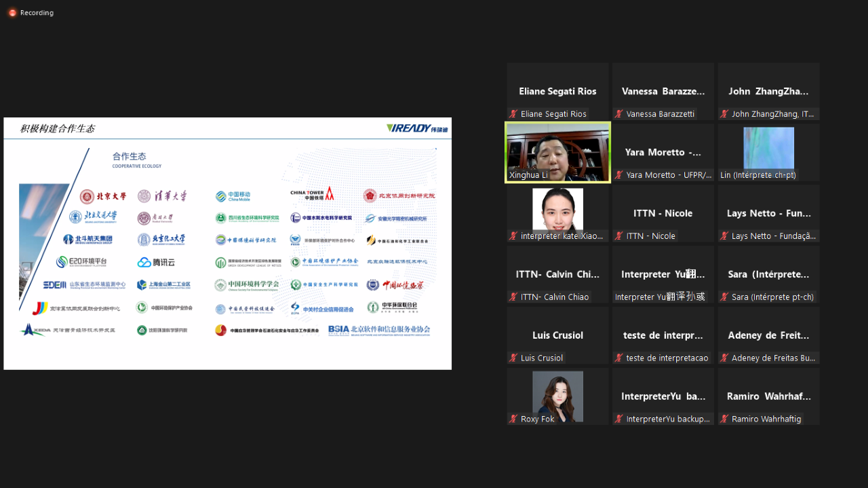
Task: Click the COOPERATIVE ECOLOGY subtitle on the slide
Action: coord(137,166)
